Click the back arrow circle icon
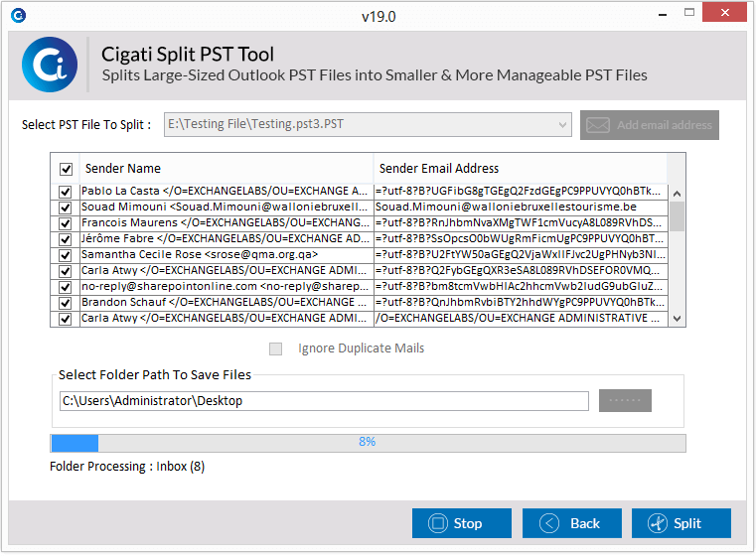 (549, 523)
